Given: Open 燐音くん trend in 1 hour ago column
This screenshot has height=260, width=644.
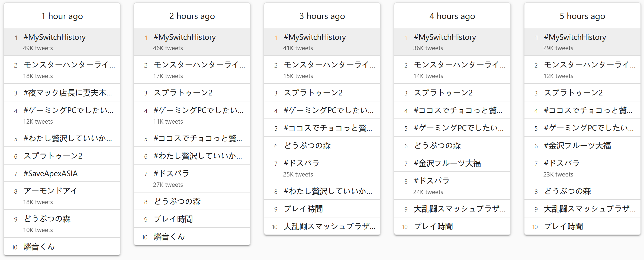Looking at the screenshot, I should (x=39, y=247).
